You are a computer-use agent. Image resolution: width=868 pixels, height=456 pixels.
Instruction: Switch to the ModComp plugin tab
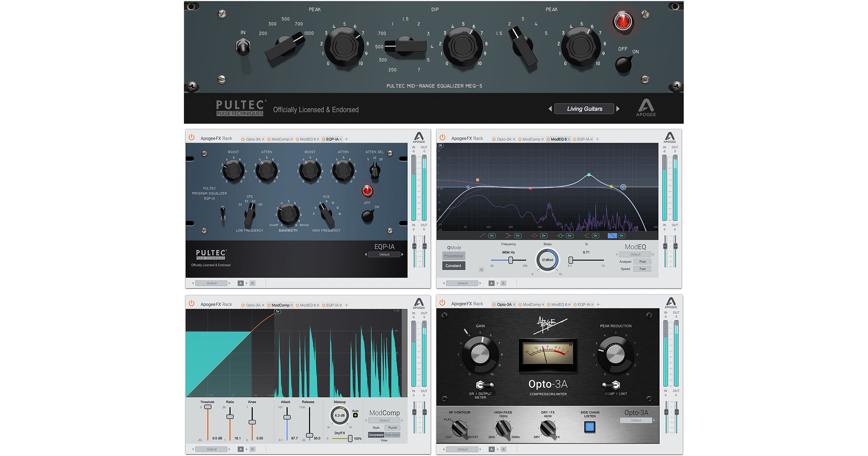pos(280,305)
